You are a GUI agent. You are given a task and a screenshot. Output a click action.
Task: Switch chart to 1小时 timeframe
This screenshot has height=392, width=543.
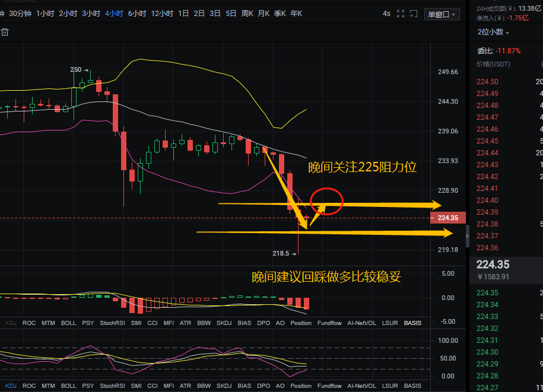[x=45, y=14]
